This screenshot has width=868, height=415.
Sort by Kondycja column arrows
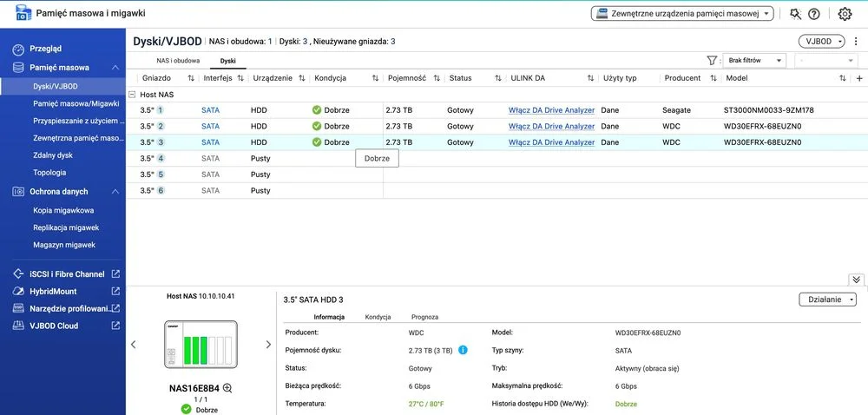(375, 79)
